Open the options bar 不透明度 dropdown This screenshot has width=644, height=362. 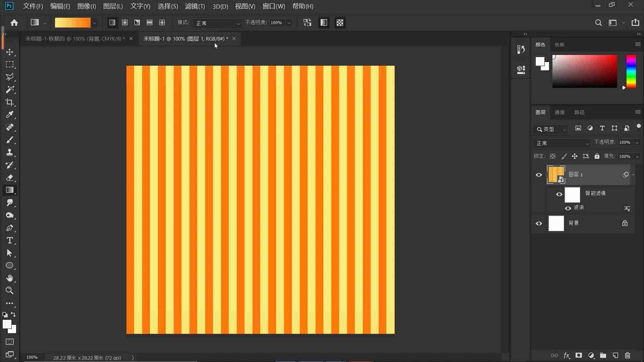click(x=289, y=23)
